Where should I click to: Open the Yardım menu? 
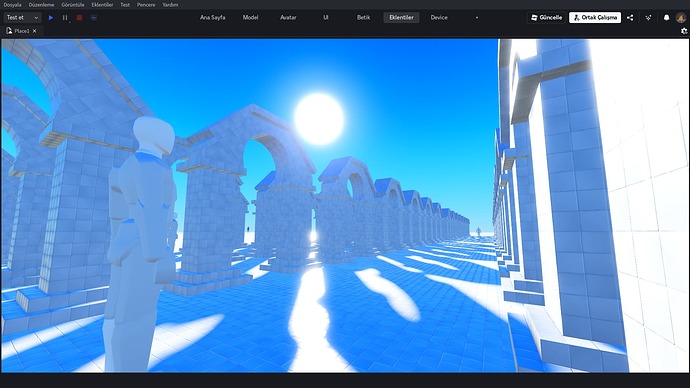[170, 5]
